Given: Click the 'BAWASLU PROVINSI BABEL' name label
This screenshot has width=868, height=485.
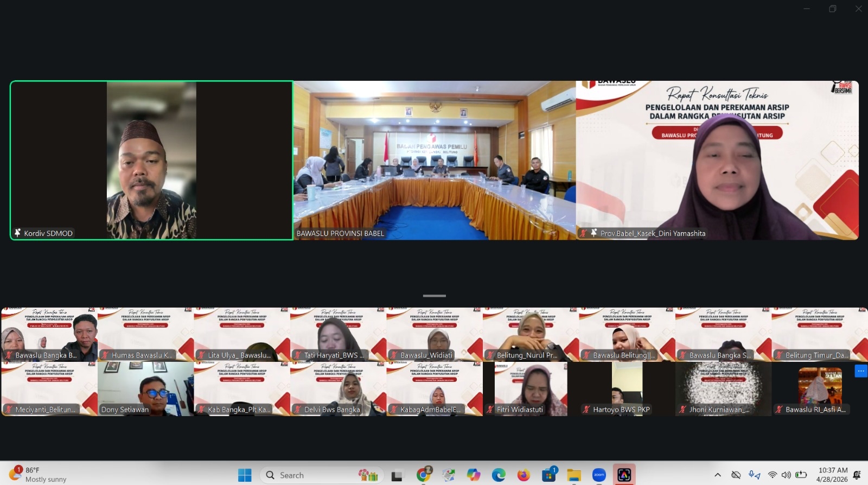Looking at the screenshot, I should 340,233.
